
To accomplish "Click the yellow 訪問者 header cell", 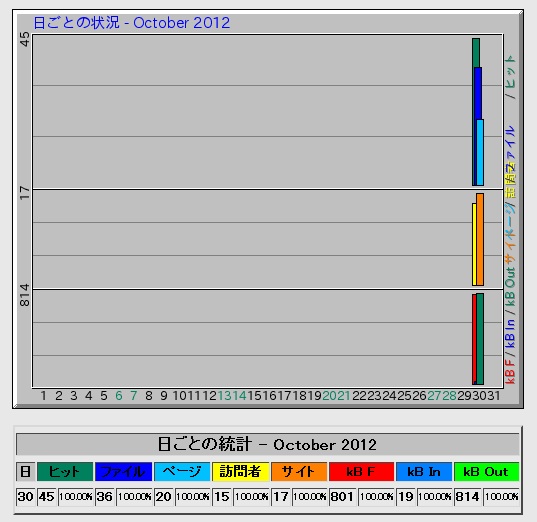I will pyautogui.click(x=240, y=471).
